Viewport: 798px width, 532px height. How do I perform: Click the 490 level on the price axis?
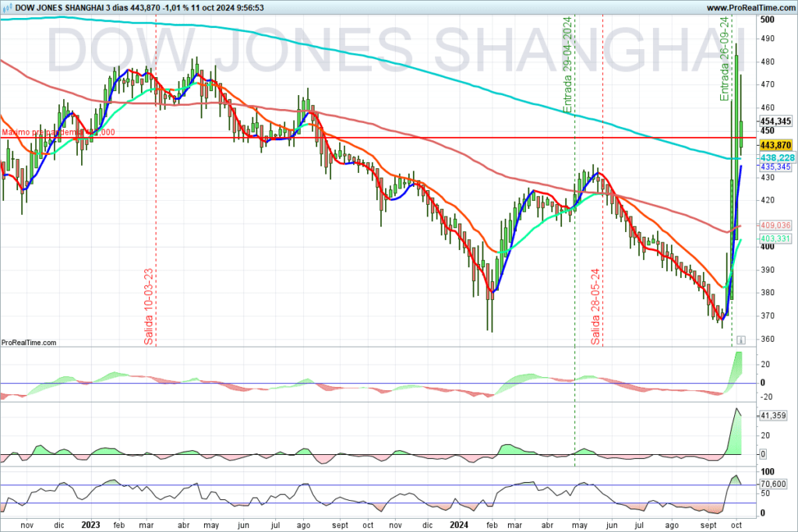click(767, 39)
